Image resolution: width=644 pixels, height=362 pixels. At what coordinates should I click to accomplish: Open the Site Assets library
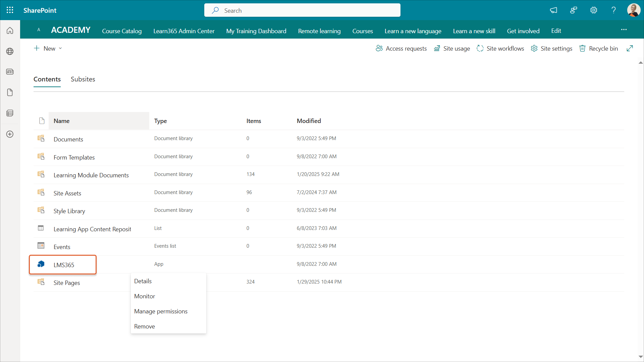coord(67,193)
